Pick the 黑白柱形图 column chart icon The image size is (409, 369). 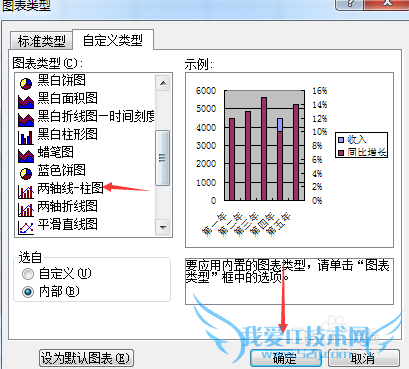click(x=26, y=137)
